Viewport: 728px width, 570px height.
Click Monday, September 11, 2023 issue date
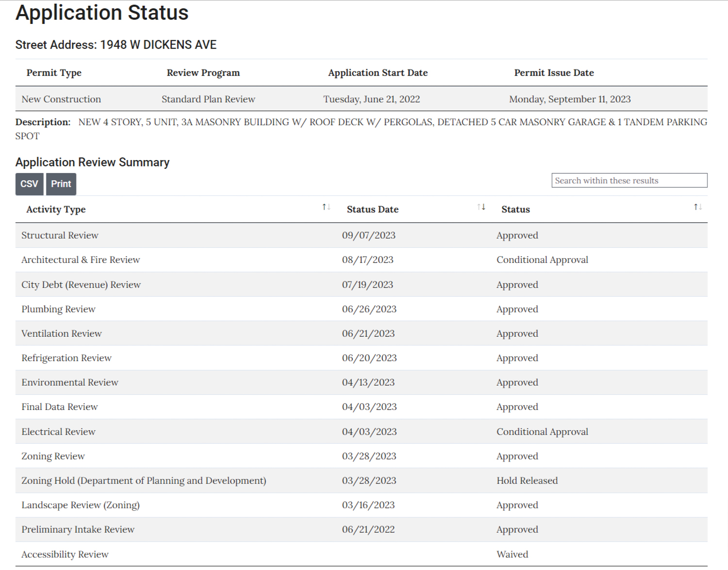tap(570, 99)
